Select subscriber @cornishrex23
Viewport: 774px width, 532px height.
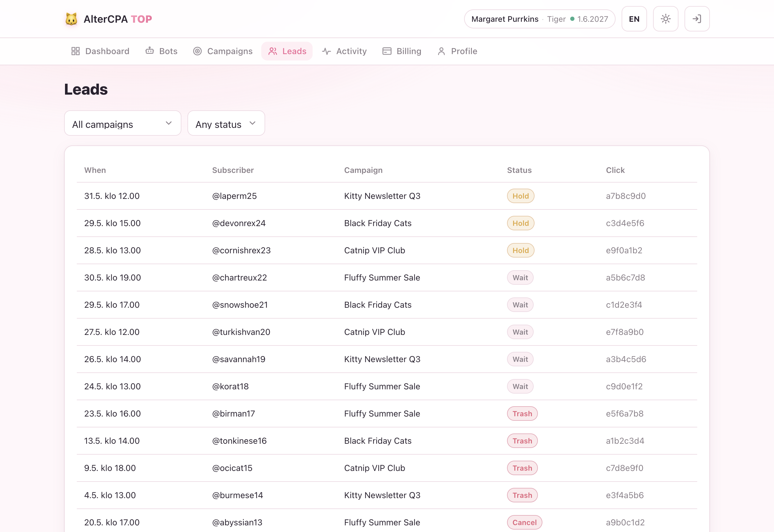(x=241, y=250)
